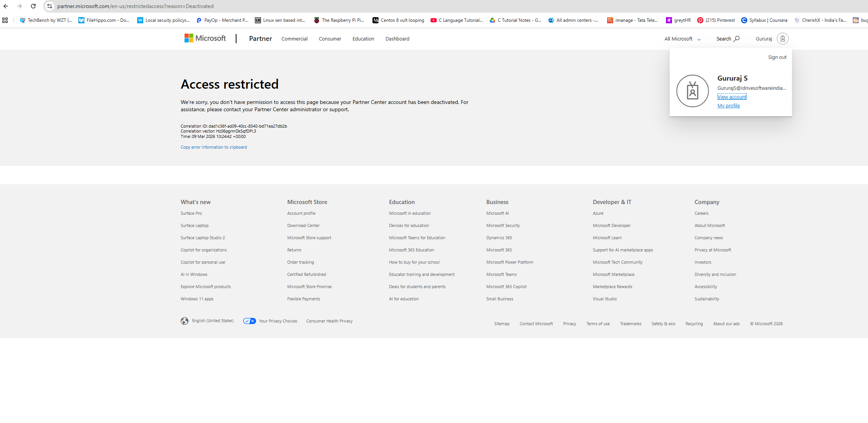This screenshot has height=423, width=868.
Task: Reload the page with the refresh icon
Action: [x=33, y=6]
